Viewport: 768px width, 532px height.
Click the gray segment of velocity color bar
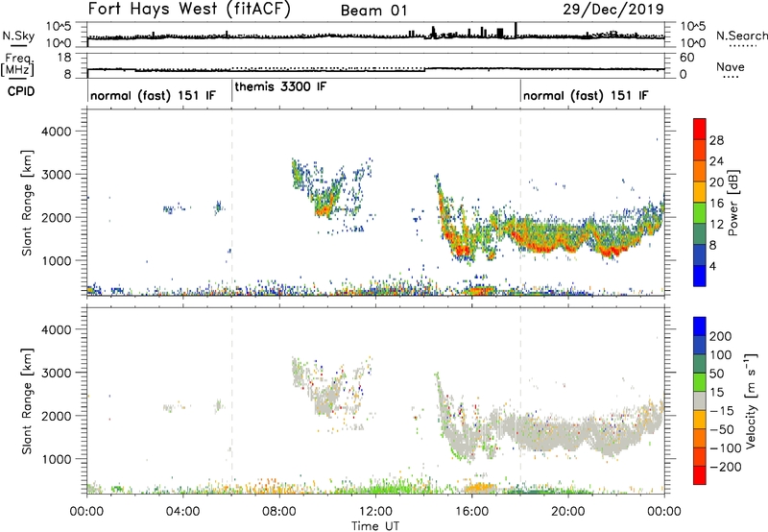[x=700, y=401]
